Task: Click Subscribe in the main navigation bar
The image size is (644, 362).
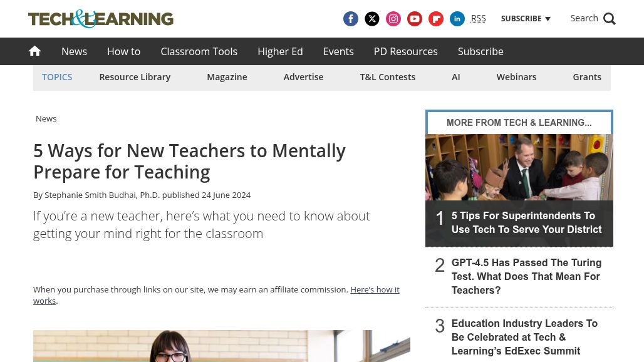Action: 480,51
